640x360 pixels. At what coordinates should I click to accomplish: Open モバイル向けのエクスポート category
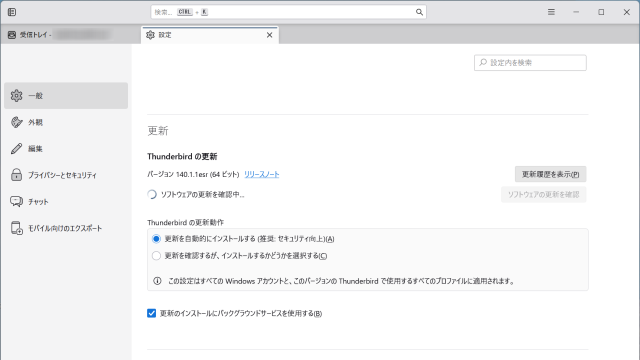(66, 228)
